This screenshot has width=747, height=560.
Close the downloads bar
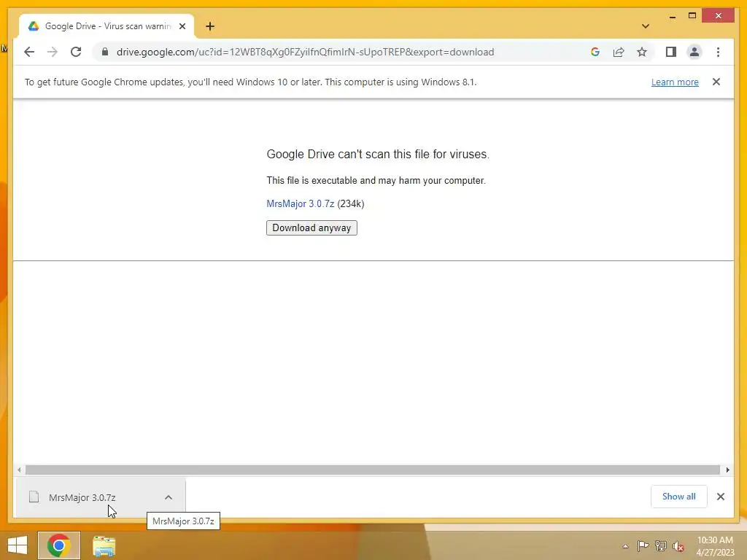(720, 497)
